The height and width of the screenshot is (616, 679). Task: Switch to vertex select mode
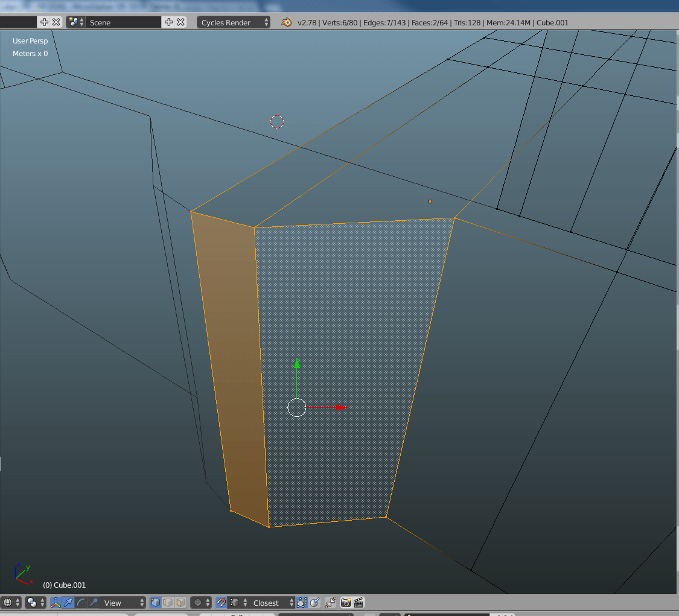click(x=156, y=602)
